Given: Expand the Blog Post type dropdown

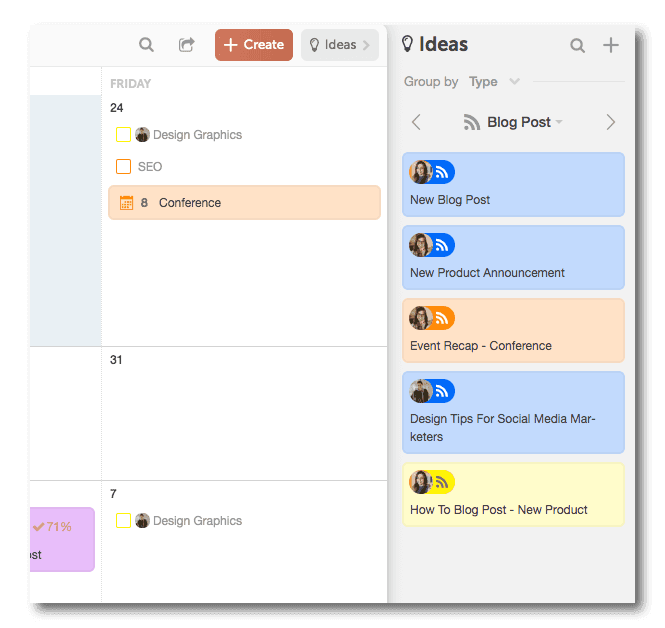Looking at the screenshot, I should pos(513,122).
